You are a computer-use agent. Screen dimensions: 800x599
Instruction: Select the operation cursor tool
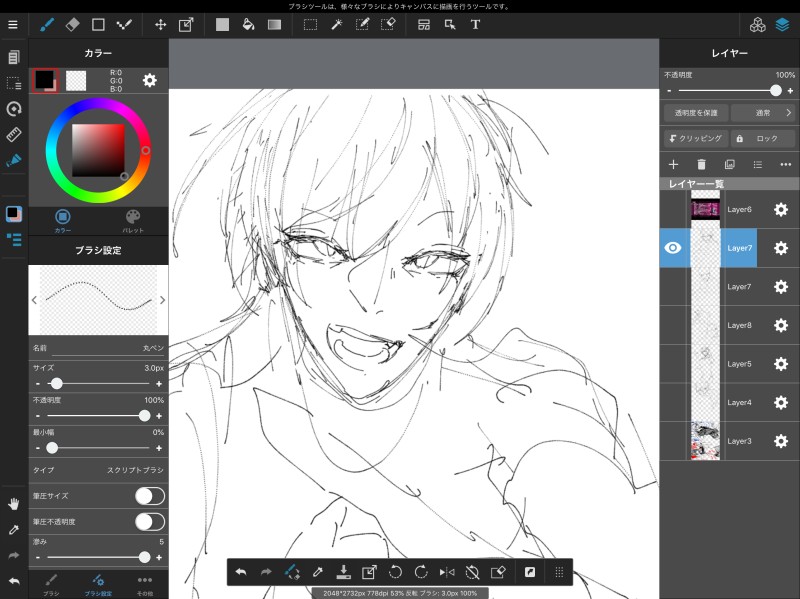coord(449,24)
